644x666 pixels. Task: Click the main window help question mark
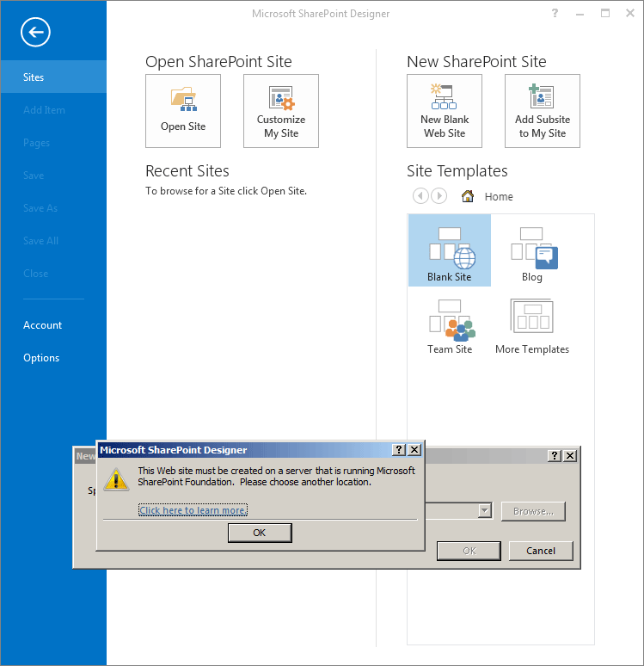pyautogui.click(x=555, y=13)
